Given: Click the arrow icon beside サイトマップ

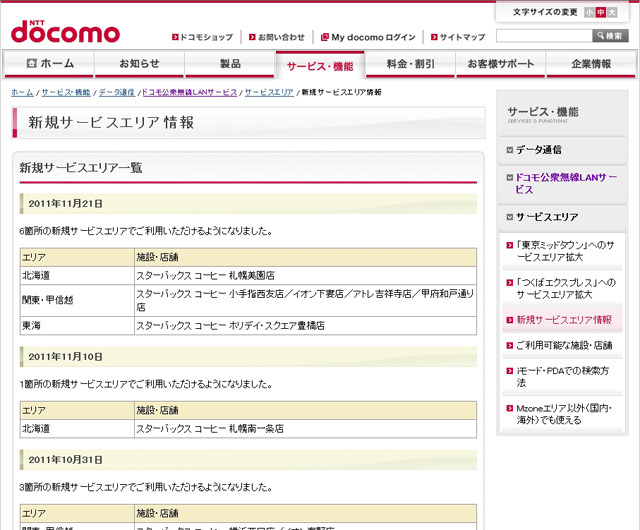Looking at the screenshot, I should (434, 37).
